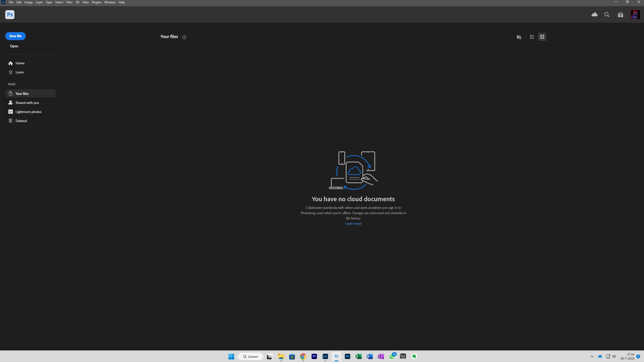The width and height of the screenshot is (644, 362).
Task: Open the What's new gift icon
Action: point(621,15)
